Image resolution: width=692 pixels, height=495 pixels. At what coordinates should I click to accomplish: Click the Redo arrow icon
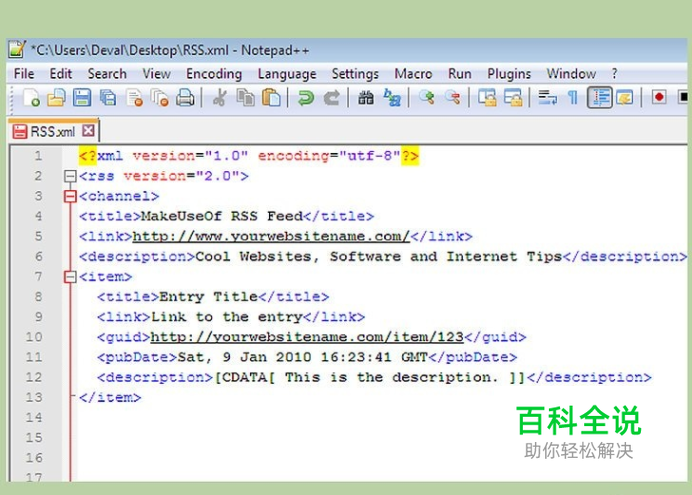[331, 98]
